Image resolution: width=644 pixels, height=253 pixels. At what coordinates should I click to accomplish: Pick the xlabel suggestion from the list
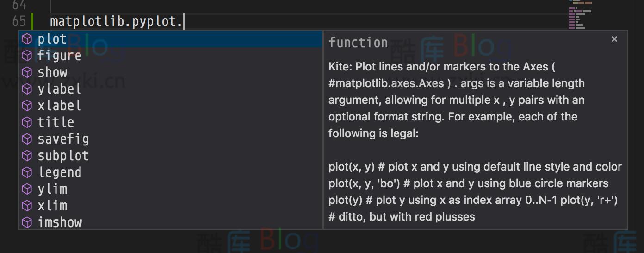(x=59, y=106)
